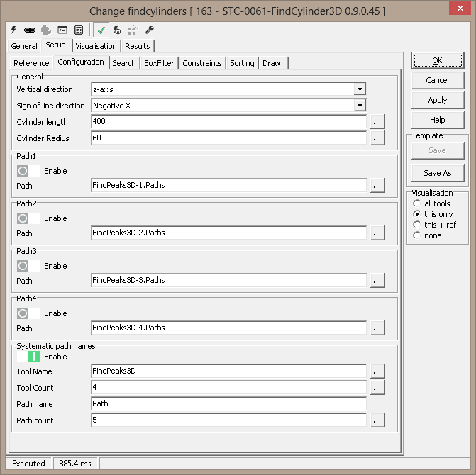Select 'none' visualisation radio button
The width and height of the screenshot is (476, 475).
(417, 235)
